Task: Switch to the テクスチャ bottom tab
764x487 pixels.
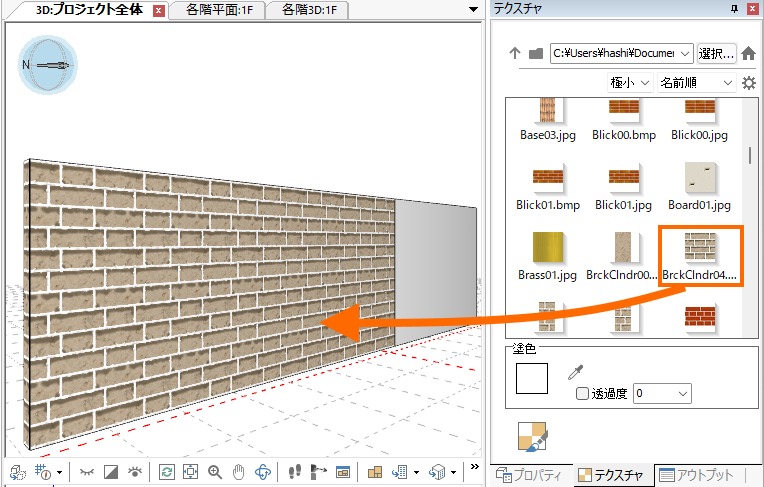Action: (611, 475)
